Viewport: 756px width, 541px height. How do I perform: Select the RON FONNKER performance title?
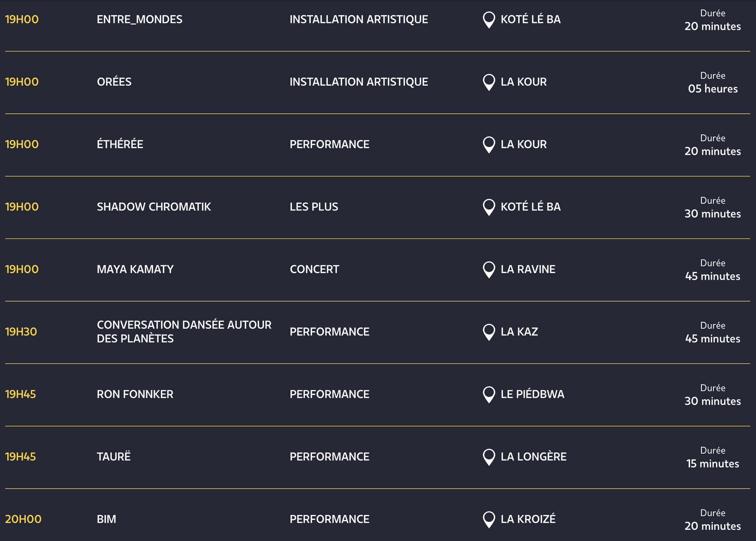(x=135, y=394)
